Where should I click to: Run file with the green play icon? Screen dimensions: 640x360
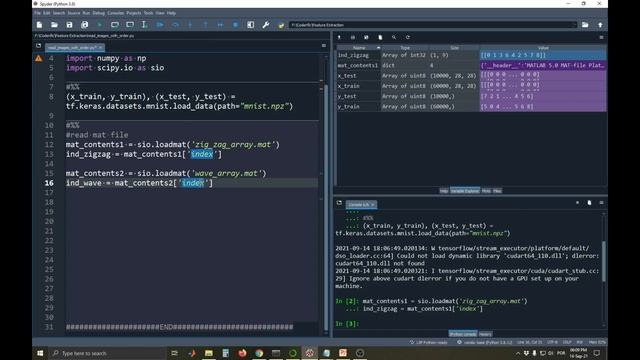(x=100, y=25)
